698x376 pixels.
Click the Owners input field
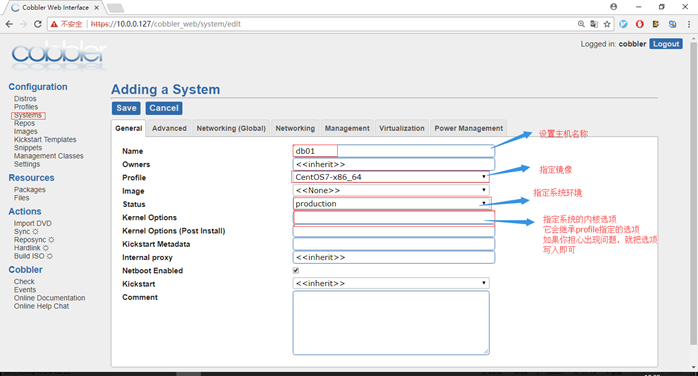(x=394, y=164)
